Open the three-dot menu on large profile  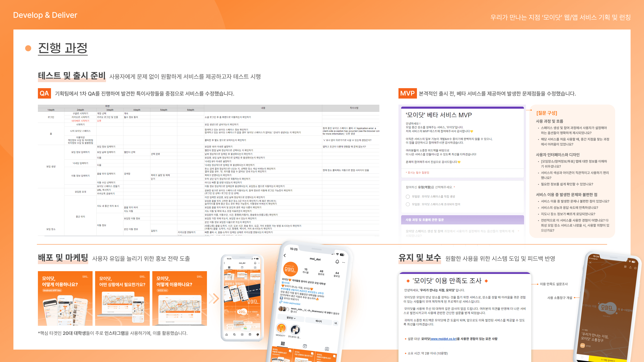[343, 262]
